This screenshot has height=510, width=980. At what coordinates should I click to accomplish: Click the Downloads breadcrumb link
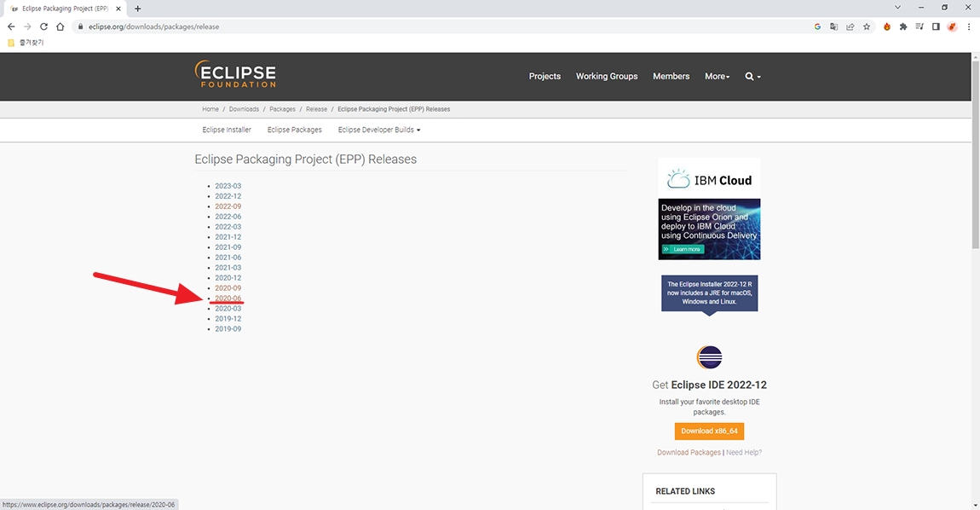click(x=244, y=109)
